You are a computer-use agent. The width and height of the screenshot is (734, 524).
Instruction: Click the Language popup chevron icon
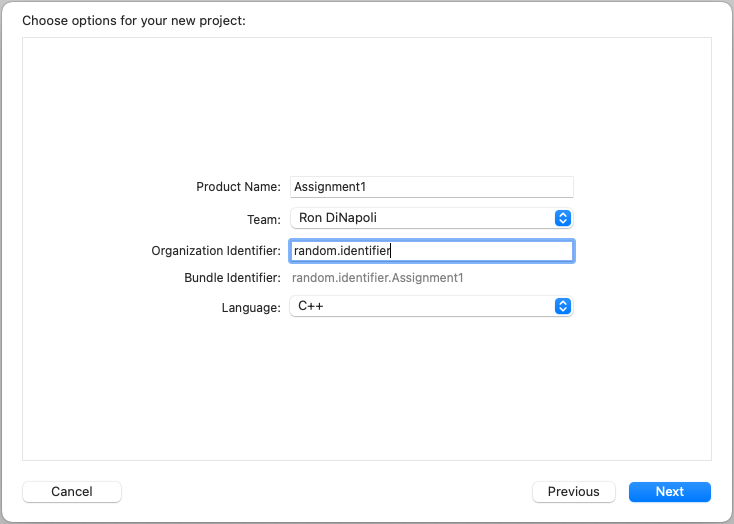pyautogui.click(x=562, y=307)
